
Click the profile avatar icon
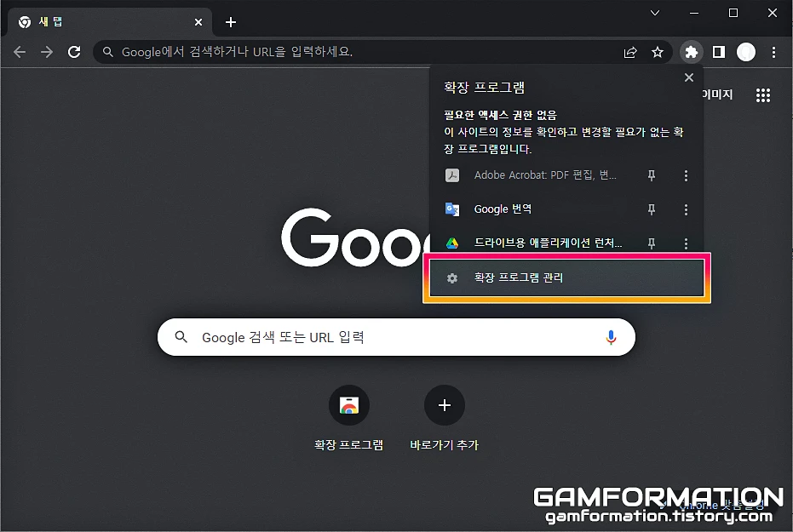[746, 52]
